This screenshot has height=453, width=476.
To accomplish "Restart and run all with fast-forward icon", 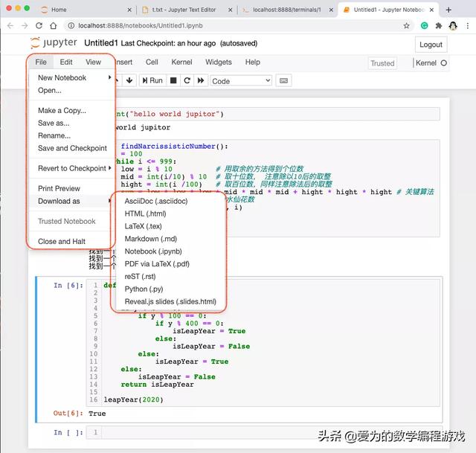I will click(x=201, y=80).
